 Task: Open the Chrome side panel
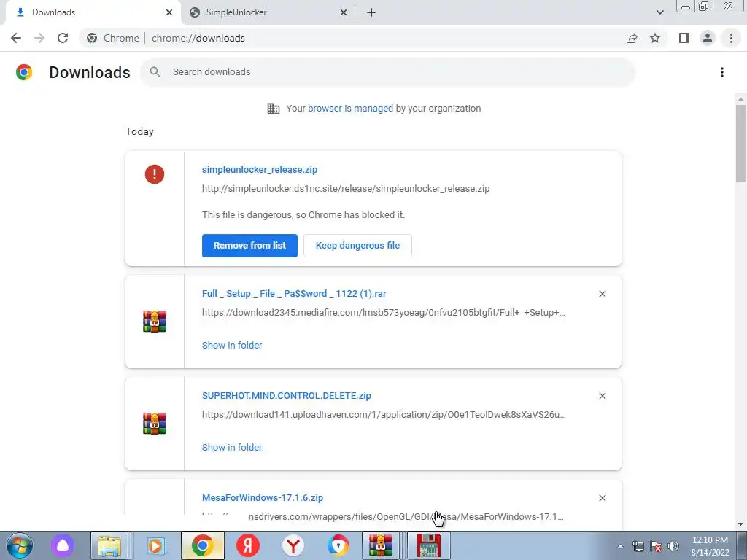pyautogui.click(x=684, y=38)
